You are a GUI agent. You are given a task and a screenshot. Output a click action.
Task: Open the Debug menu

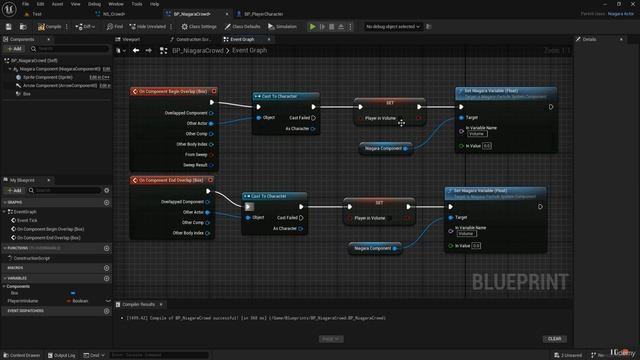94,4
